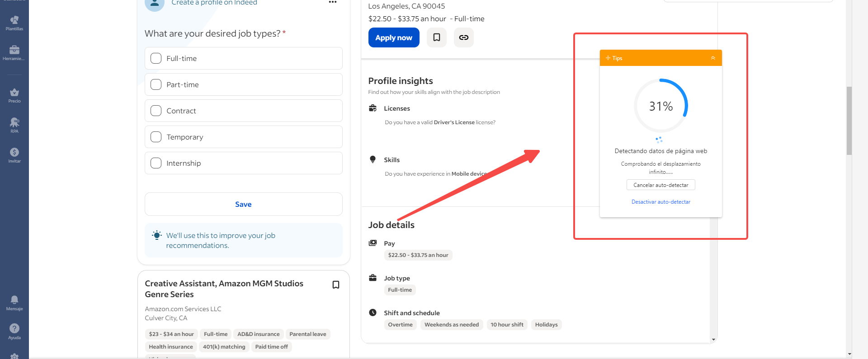Copy job link with chain icon
868x359 pixels.
point(464,37)
